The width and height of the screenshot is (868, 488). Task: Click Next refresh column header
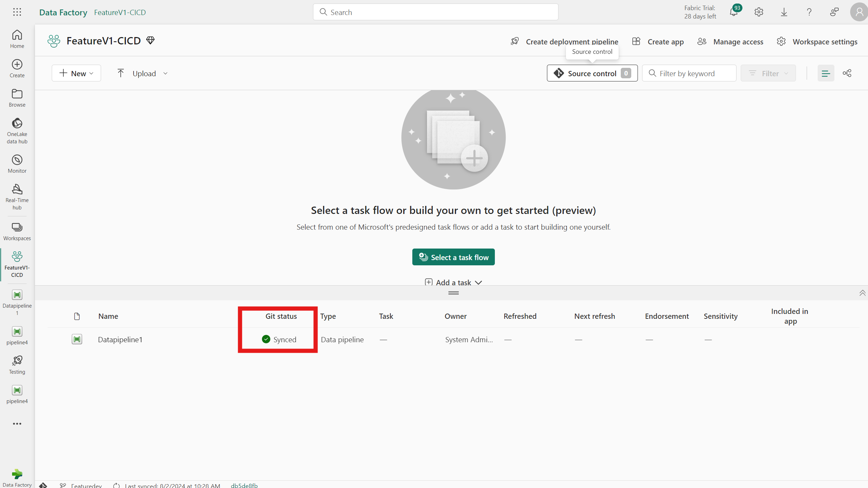pyautogui.click(x=595, y=316)
